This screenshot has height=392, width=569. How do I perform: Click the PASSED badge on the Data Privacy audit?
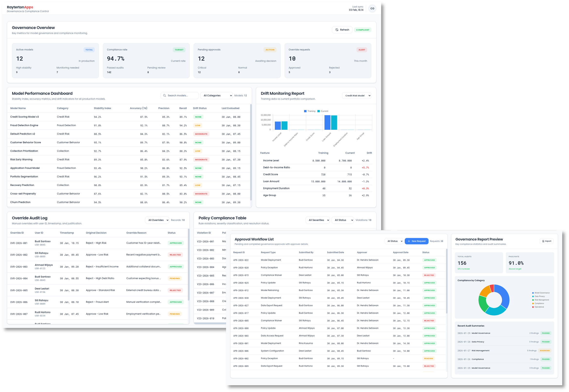tap(546, 342)
